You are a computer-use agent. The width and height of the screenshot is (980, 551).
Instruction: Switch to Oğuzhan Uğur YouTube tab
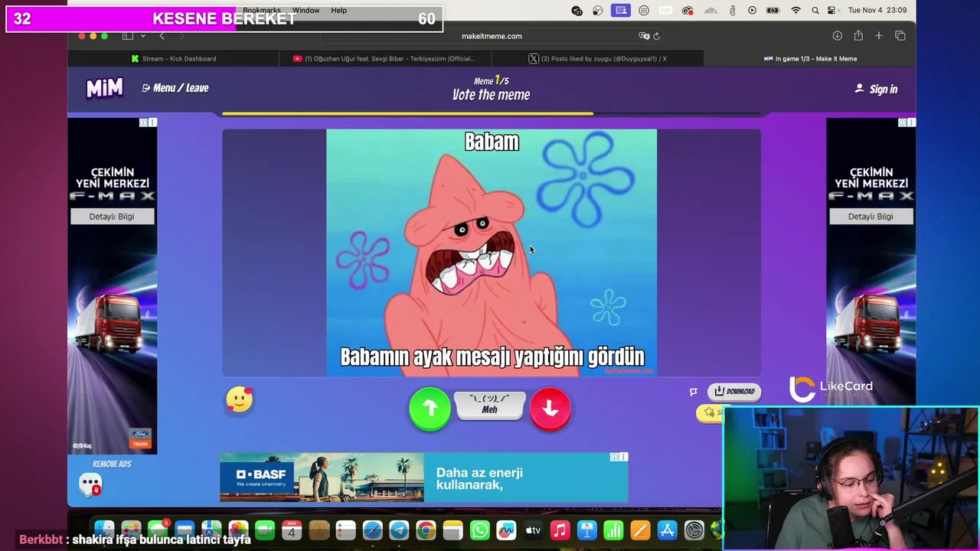(x=384, y=58)
